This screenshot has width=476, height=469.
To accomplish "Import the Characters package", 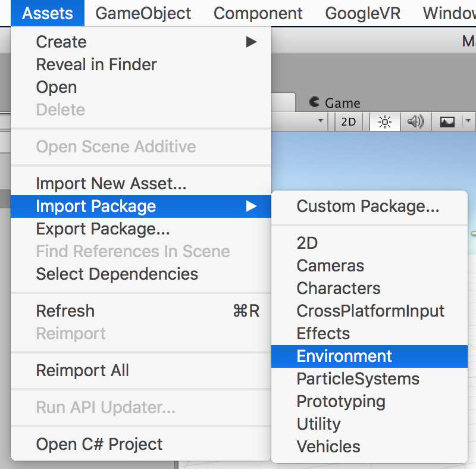I will point(369,288).
